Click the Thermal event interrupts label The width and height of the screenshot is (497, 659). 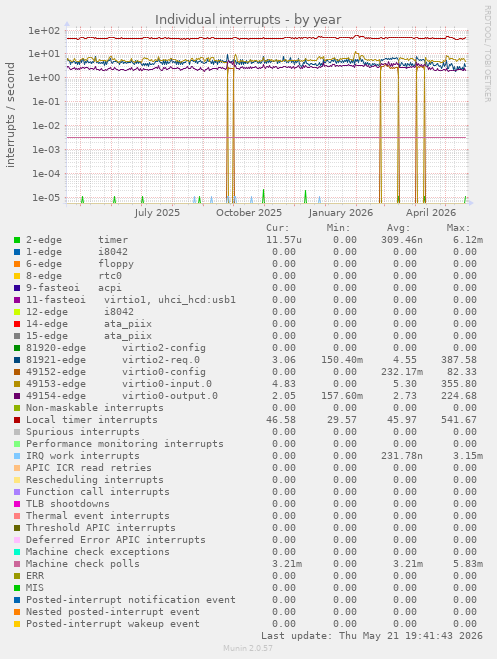[98, 516]
